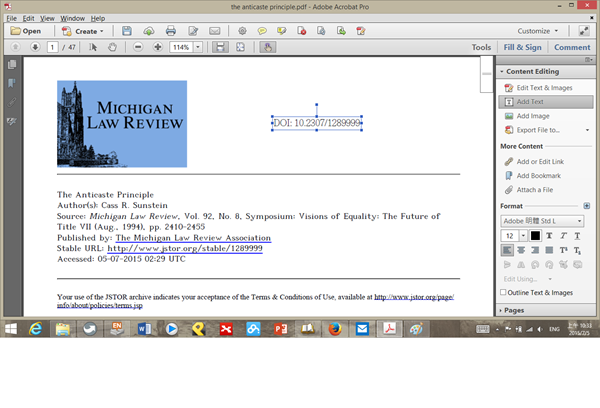Click the cloud upload save icon
Screen dimensions: 600x408
[148, 31]
